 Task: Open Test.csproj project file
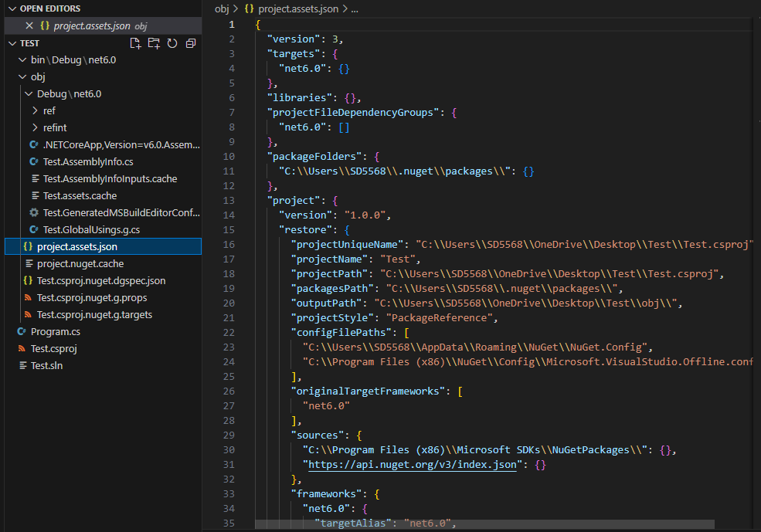click(x=103, y=348)
